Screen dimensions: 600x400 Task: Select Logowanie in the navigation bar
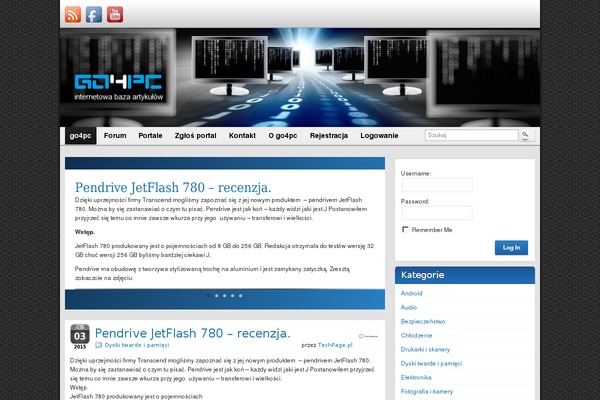coord(379,135)
